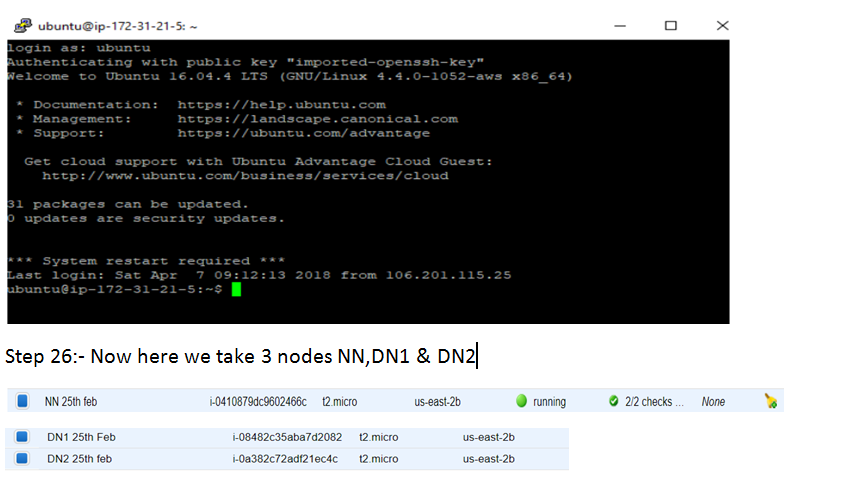Click the 'Last login' line in terminal

[259, 275]
